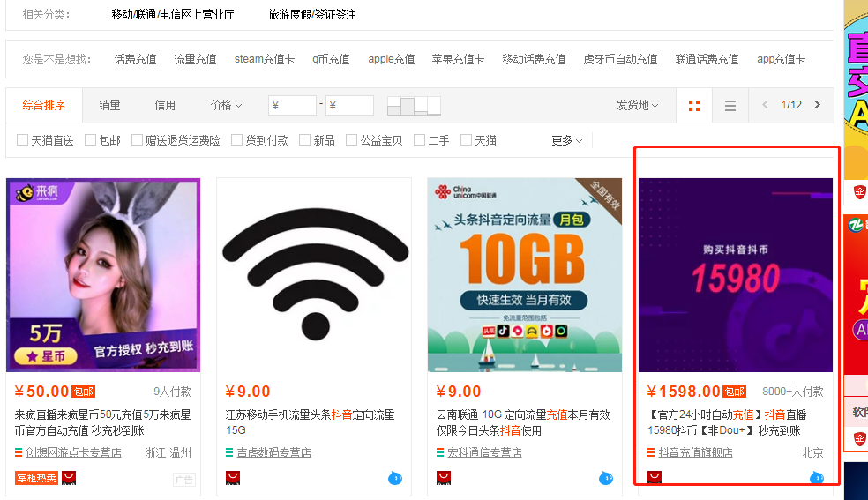This screenshot has width=868, height=500.
Task: Click the 掌柜热卖 badge
Action: (36, 478)
